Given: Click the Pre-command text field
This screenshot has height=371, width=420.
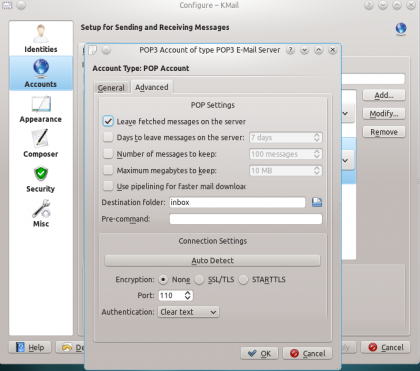Looking at the screenshot, I should tap(246, 219).
